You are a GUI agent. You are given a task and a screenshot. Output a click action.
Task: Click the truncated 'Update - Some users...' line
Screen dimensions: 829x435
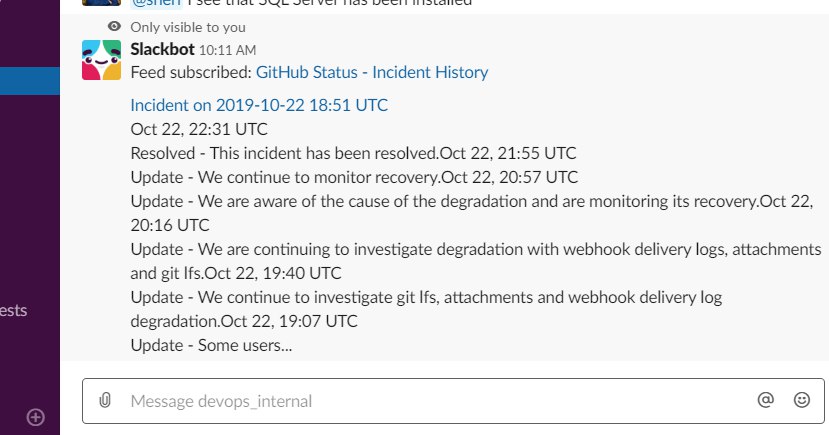pos(211,345)
